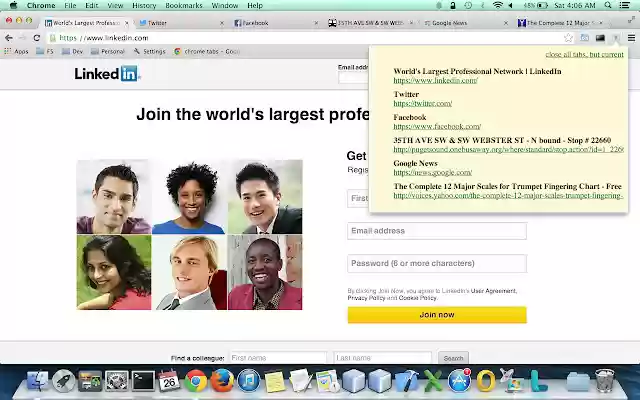This screenshot has height=400, width=640.
Task: Open the Cookie Policy link
Action: pyautogui.click(x=417, y=298)
